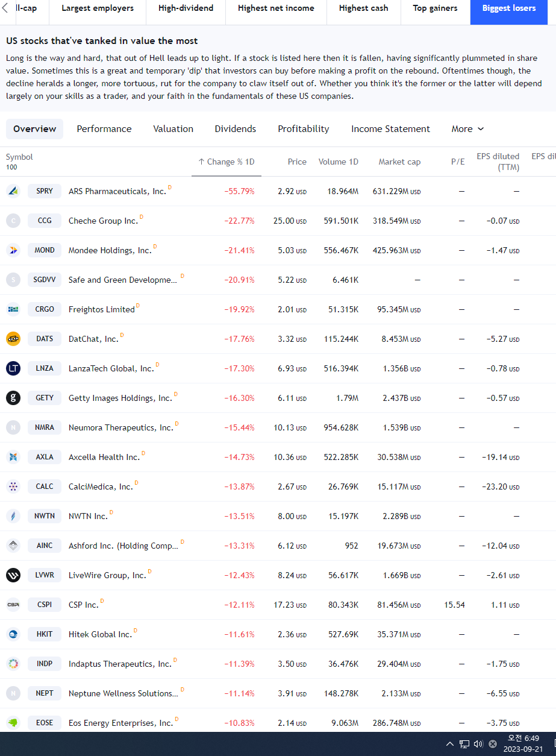556x756 pixels.
Task: Open the network status tray icon
Action: pos(464,744)
